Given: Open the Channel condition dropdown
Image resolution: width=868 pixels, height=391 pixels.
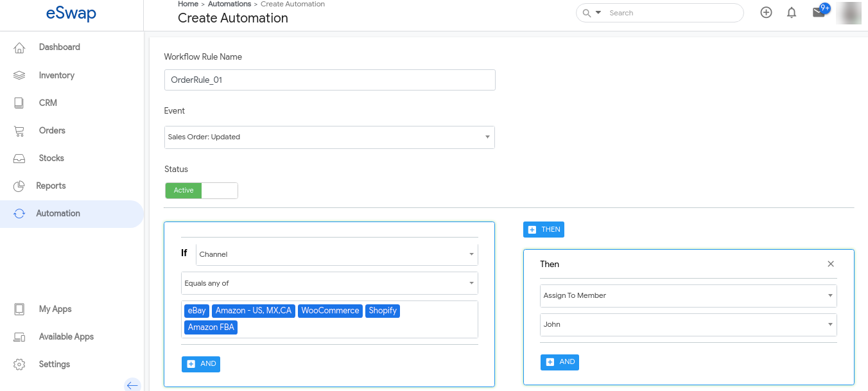Looking at the screenshot, I should 336,254.
